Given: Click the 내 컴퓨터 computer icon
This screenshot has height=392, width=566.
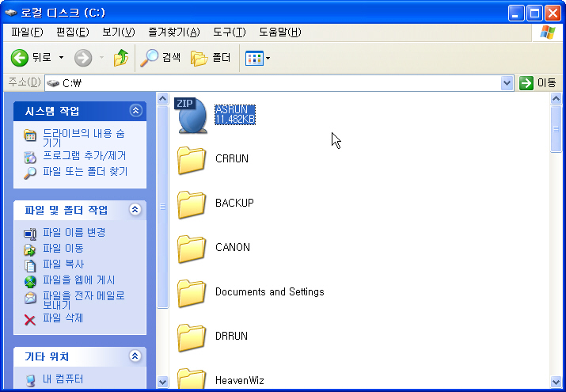Looking at the screenshot, I should [x=31, y=380].
